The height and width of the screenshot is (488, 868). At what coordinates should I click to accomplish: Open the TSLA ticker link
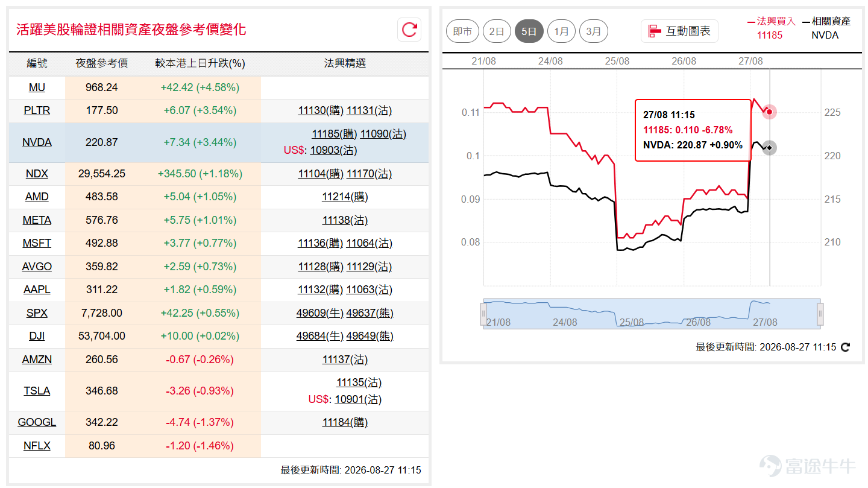pos(37,391)
